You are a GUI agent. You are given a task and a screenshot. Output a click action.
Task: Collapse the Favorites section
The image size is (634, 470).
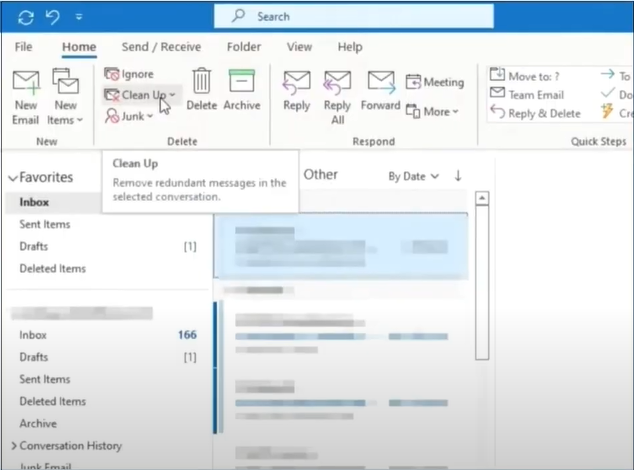click(13, 178)
